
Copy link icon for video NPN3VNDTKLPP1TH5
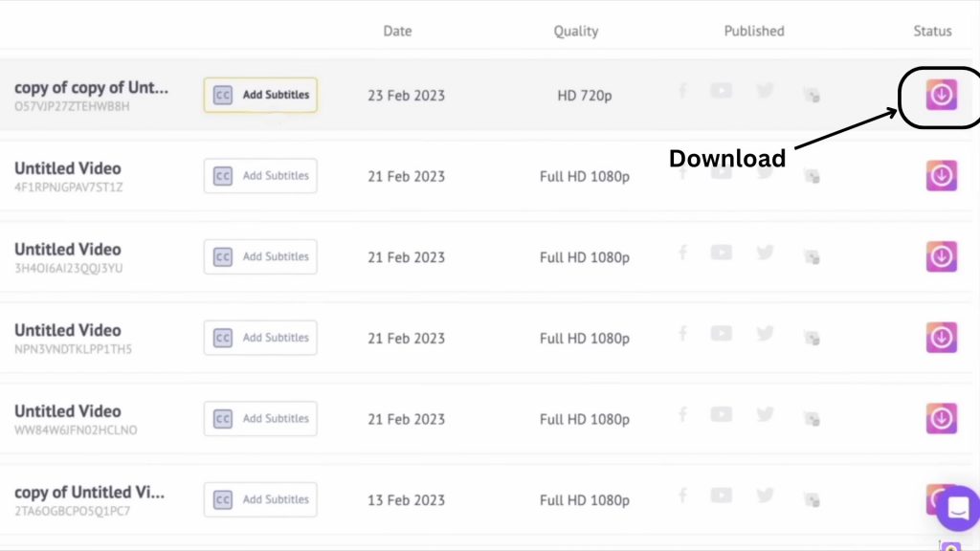click(812, 338)
